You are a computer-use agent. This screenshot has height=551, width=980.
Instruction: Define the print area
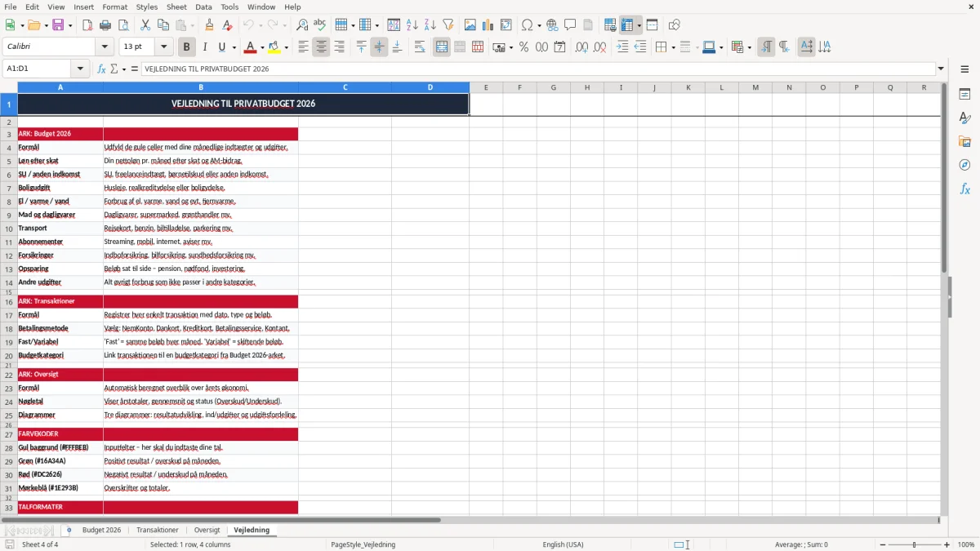(610, 25)
